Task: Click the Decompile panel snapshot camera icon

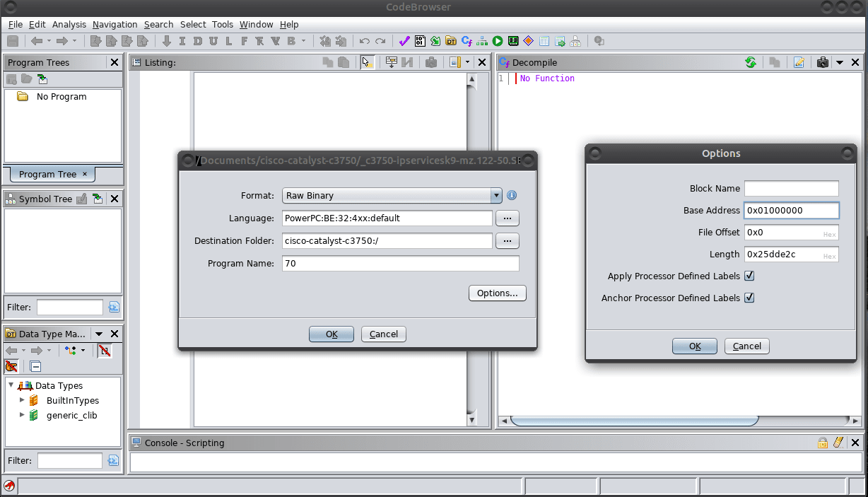Action: pos(822,62)
